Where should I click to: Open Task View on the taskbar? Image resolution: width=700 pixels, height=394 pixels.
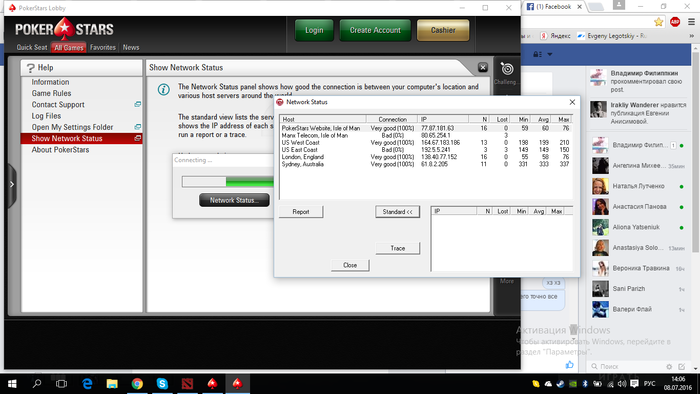(62, 383)
